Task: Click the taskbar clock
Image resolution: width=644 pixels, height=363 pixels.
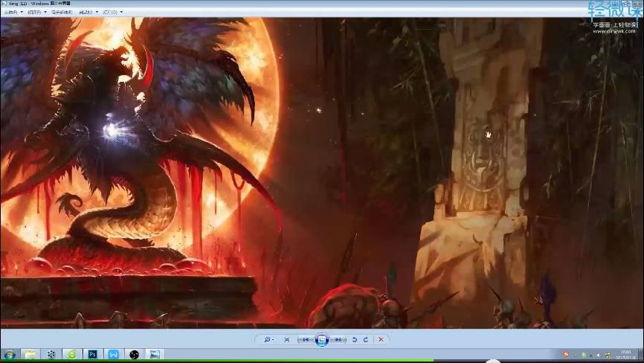Action: [626, 354]
